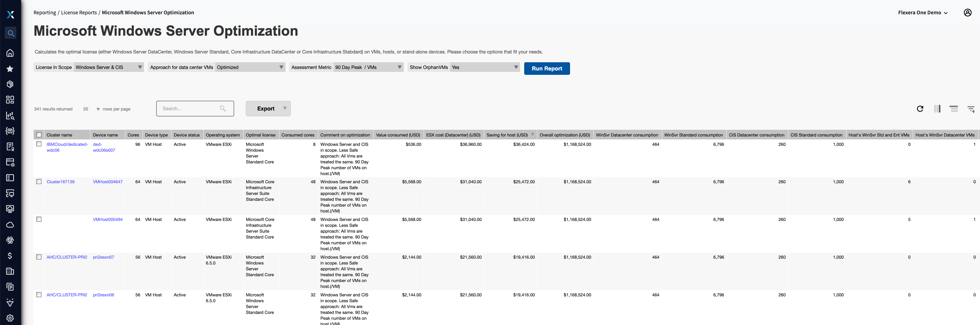Image resolution: width=980 pixels, height=325 pixels.
Task: Open the Home icon in sidebar
Action: [x=10, y=53]
